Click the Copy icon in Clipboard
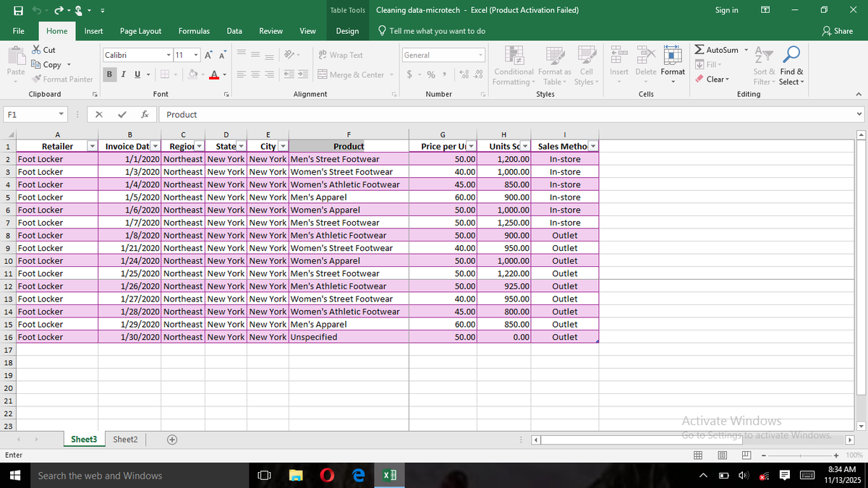Viewport: 868px width, 488px height. (36, 65)
